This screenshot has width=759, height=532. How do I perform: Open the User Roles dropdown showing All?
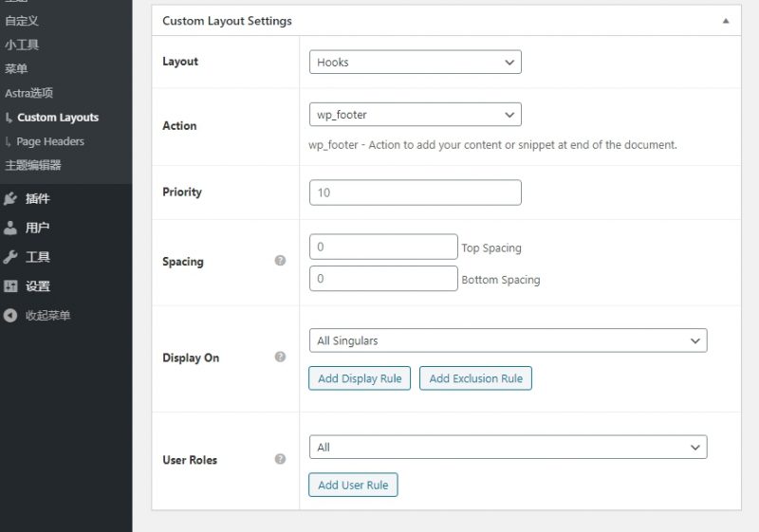[x=508, y=447]
